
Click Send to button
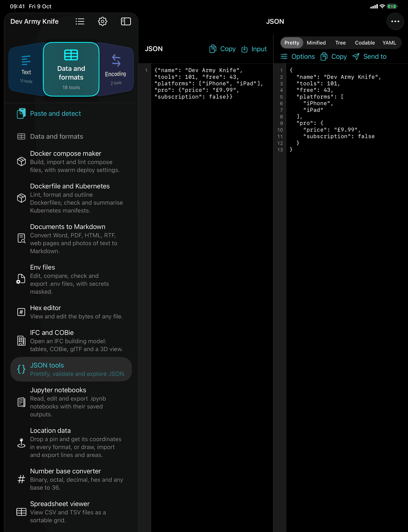tap(369, 57)
